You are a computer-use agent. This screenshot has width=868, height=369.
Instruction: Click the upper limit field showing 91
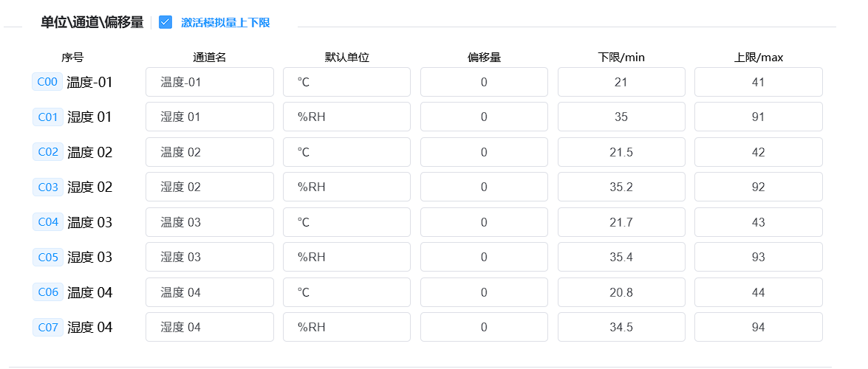pyautogui.click(x=758, y=117)
